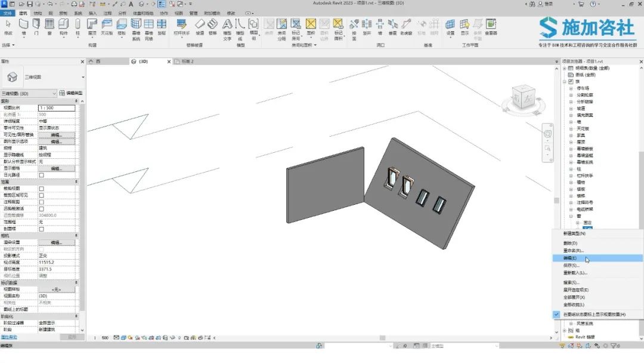Click the Save icon in quick access toolbar
This screenshot has height=363, width=644.
30,4
